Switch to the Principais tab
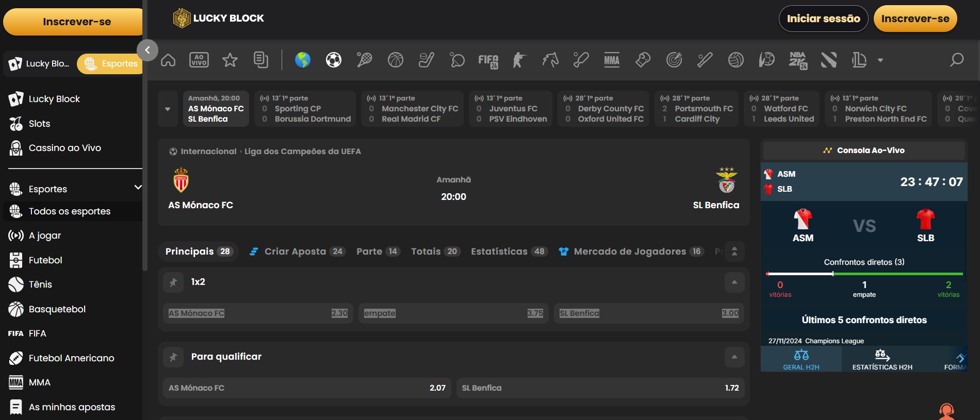Image resolution: width=980 pixels, height=420 pixels. 198,251
